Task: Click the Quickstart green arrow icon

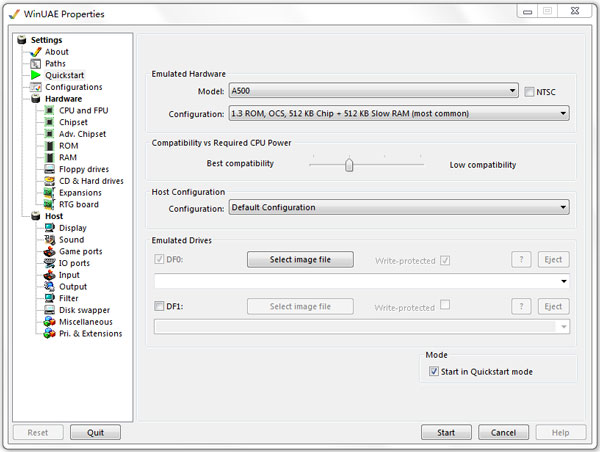Action: 35,75
